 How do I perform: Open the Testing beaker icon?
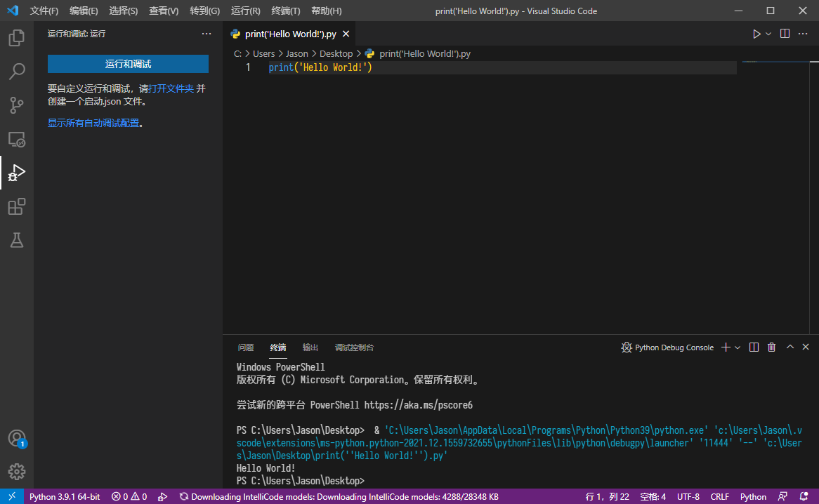point(16,240)
